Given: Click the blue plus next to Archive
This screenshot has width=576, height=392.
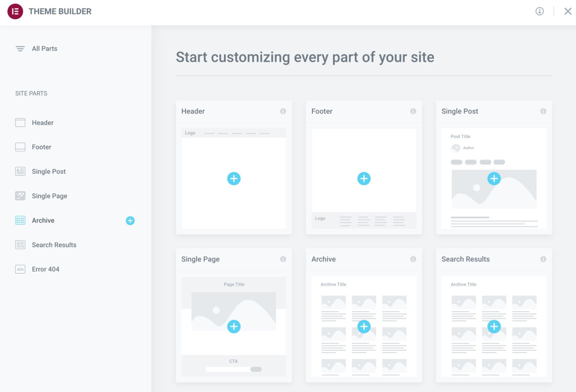Looking at the screenshot, I should (x=130, y=221).
